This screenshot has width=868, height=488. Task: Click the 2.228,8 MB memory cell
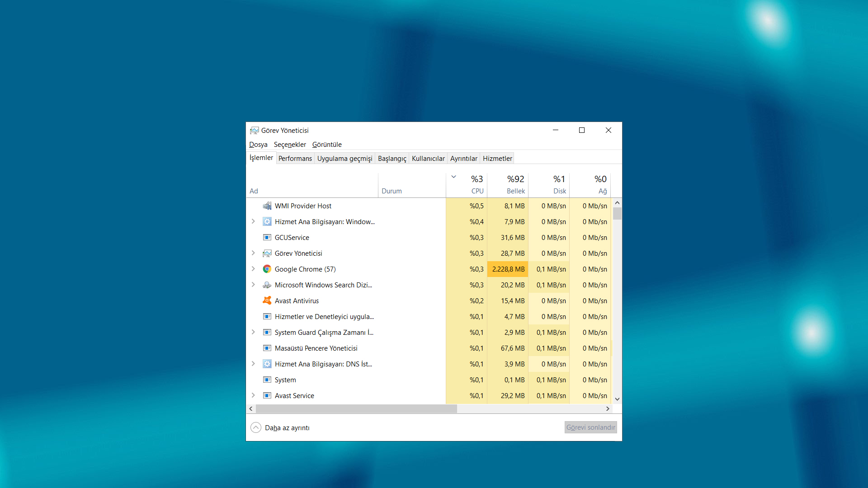click(x=508, y=269)
